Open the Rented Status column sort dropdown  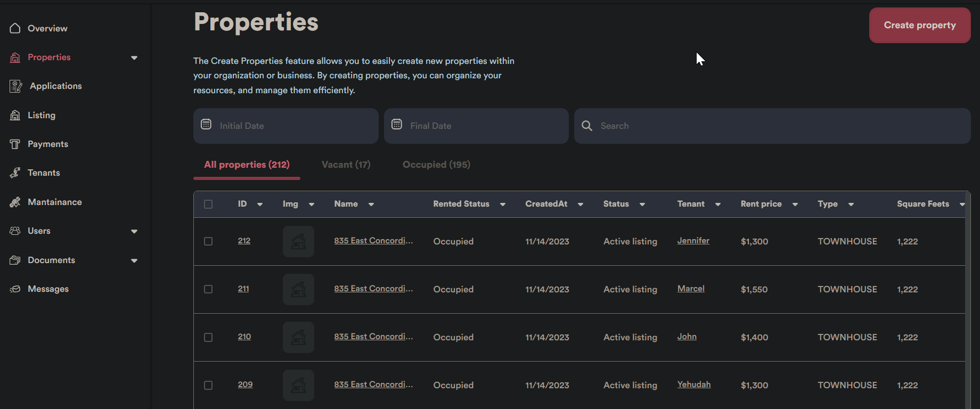503,204
